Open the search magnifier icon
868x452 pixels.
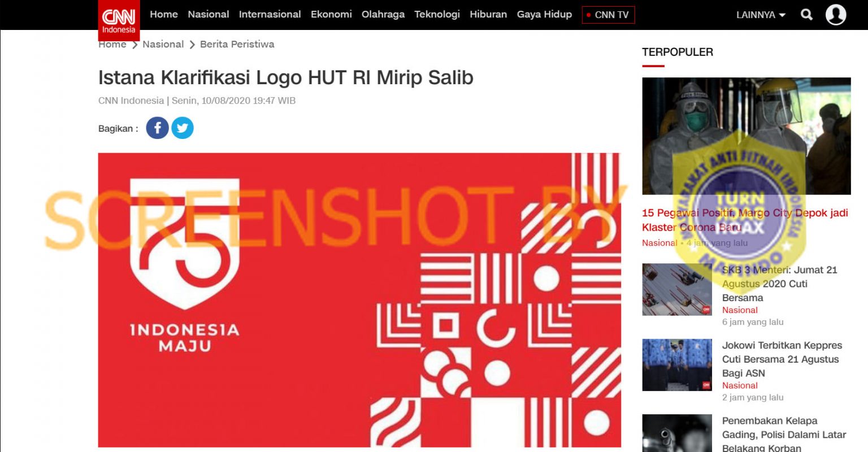click(x=807, y=15)
